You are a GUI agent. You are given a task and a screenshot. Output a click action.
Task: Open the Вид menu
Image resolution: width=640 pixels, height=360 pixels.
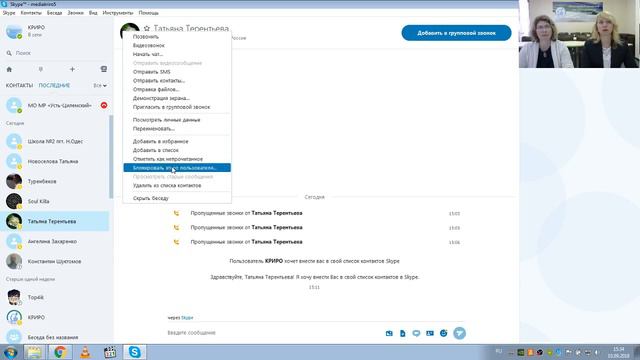point(93,13)
